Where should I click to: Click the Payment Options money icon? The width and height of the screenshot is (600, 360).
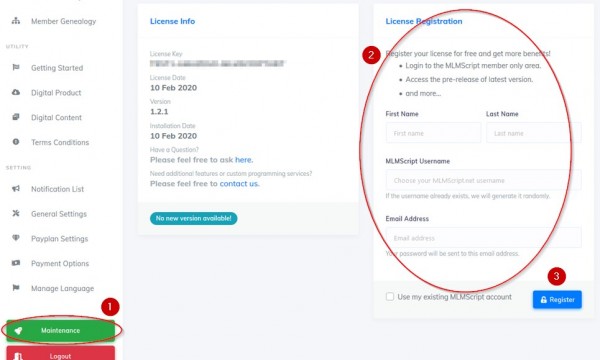16,263
